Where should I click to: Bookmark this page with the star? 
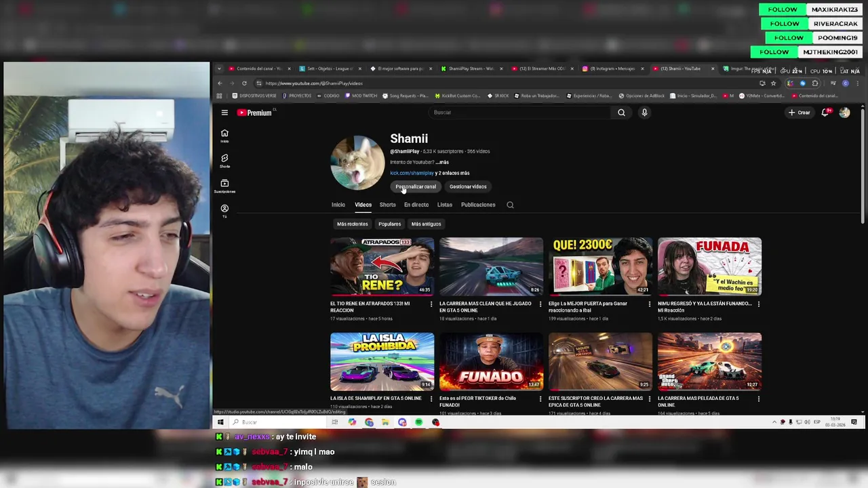pyautogui.click(x=773, y=83)
